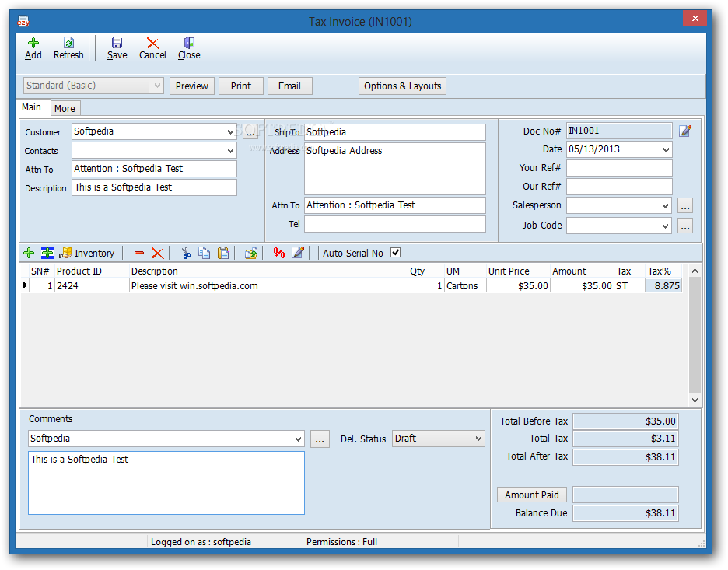Open the Comments Softpedia dropdown

(x=298, y=439)
